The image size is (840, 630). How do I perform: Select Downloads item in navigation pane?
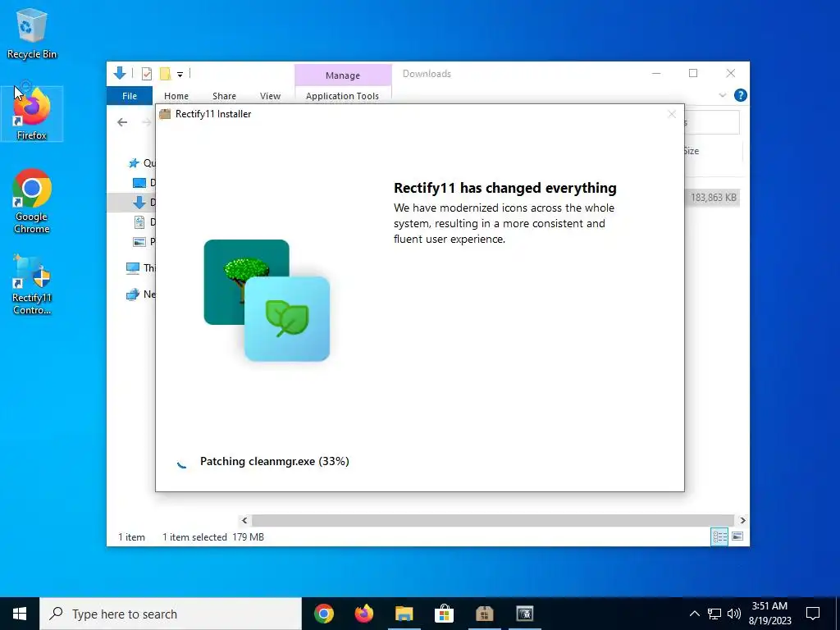point(139,202)
